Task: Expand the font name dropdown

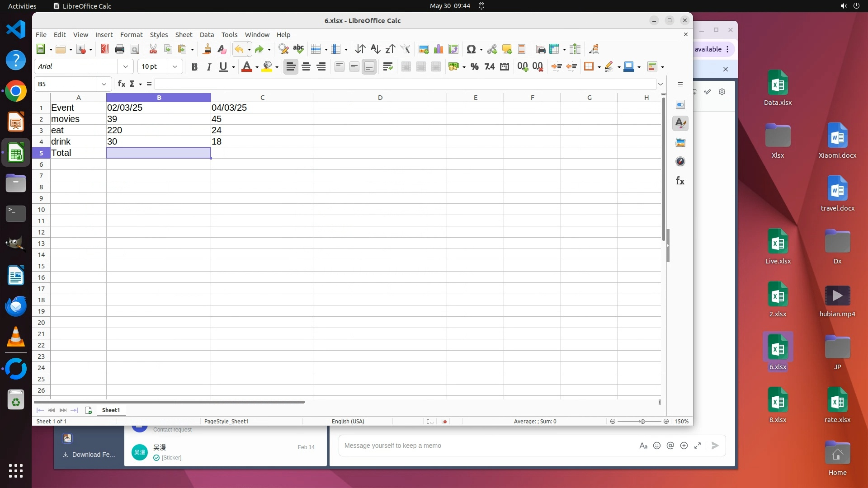Action: tap(125, 67)
